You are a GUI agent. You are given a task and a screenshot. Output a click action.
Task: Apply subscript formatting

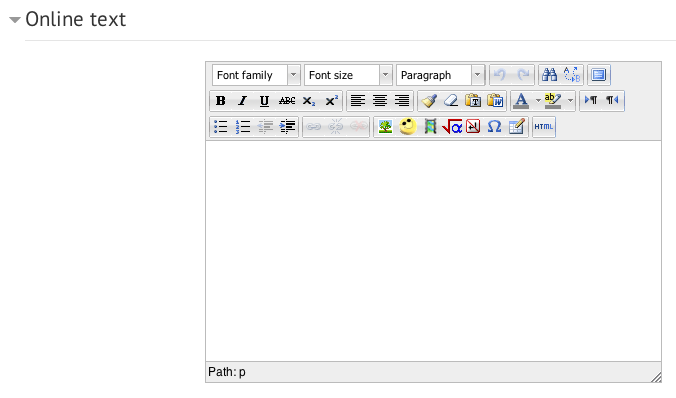(309, 101)
